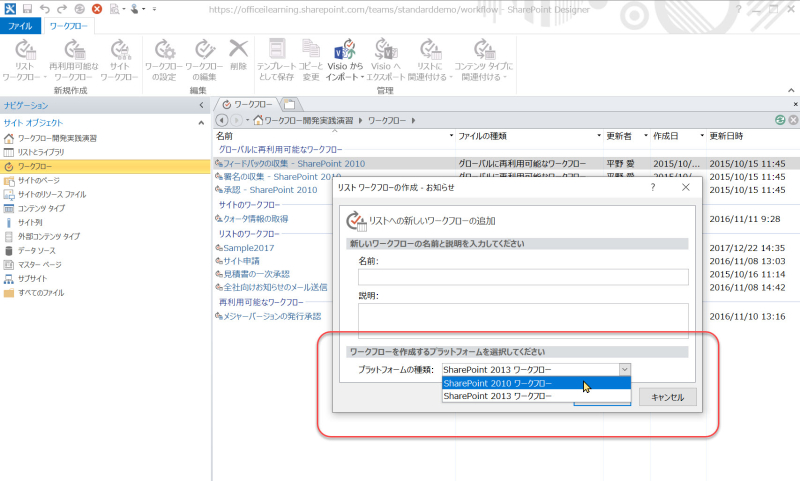Select データ ソース in navigation
Screen dimensions: 800x481
click(37, 250)
